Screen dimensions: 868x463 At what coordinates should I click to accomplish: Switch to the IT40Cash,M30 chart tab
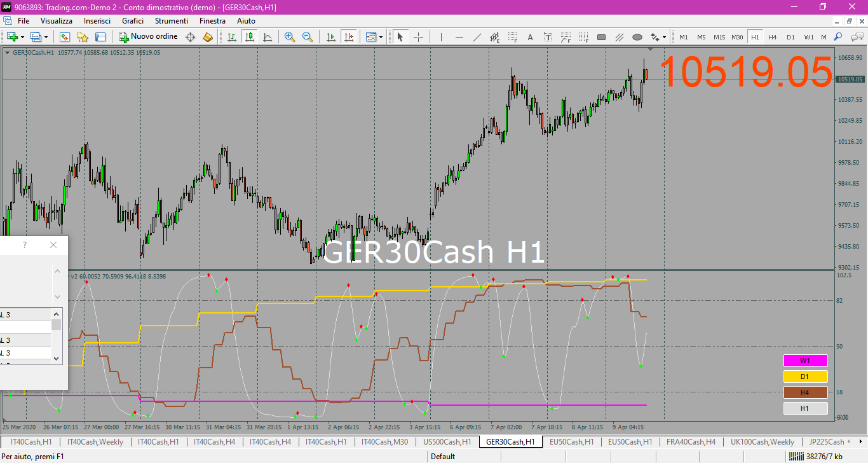click(x=385, y=442)
